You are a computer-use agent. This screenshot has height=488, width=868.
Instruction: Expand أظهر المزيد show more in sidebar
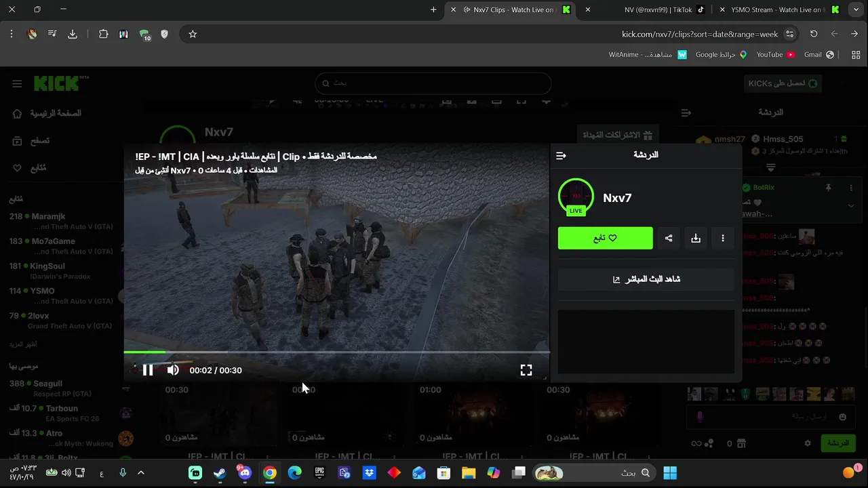pos(23,344)
